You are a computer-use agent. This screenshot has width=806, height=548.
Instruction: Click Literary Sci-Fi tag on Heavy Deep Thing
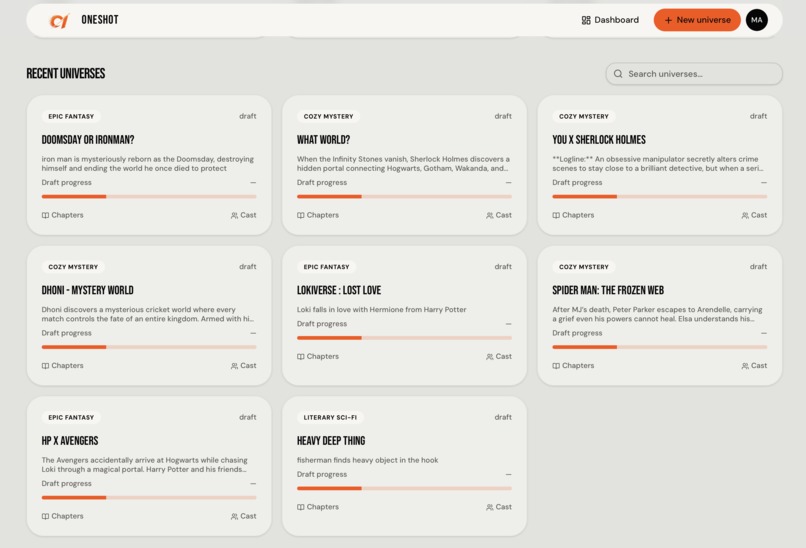click(330, 417)
